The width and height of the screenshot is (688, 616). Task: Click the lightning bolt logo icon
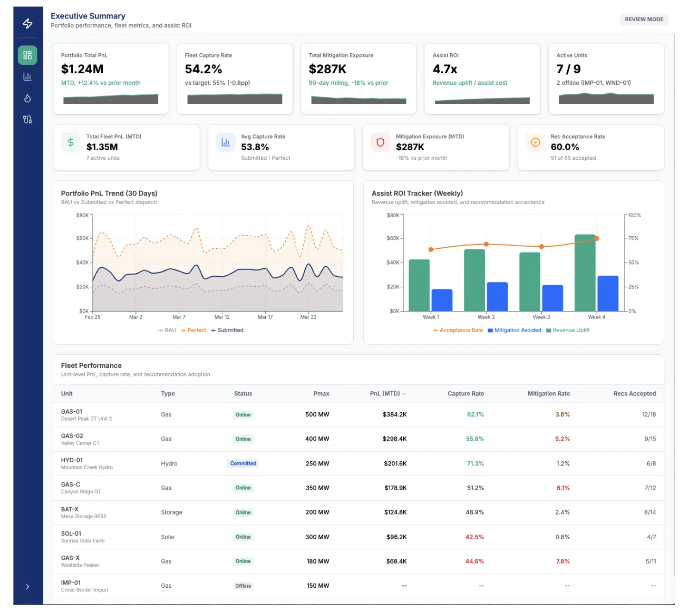point(27,23)
